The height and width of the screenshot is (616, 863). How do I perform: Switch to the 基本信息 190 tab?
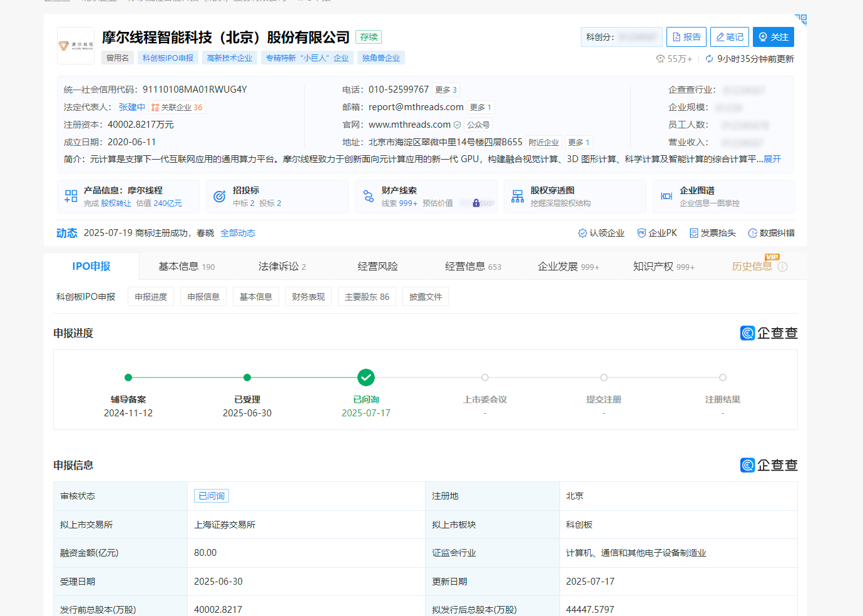[x=186, y=266]
